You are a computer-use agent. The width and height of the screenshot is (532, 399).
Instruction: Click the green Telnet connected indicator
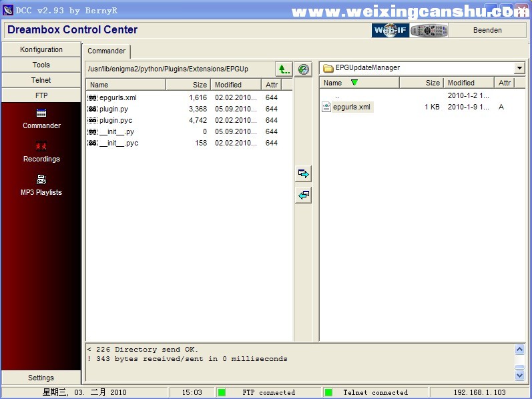(x=328, y=392)
